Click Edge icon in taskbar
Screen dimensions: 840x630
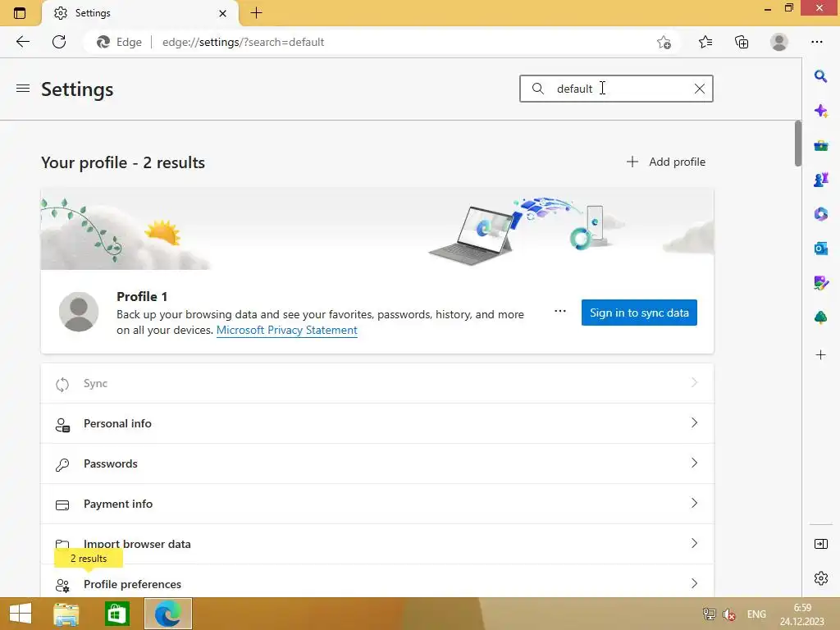[167, 614]
